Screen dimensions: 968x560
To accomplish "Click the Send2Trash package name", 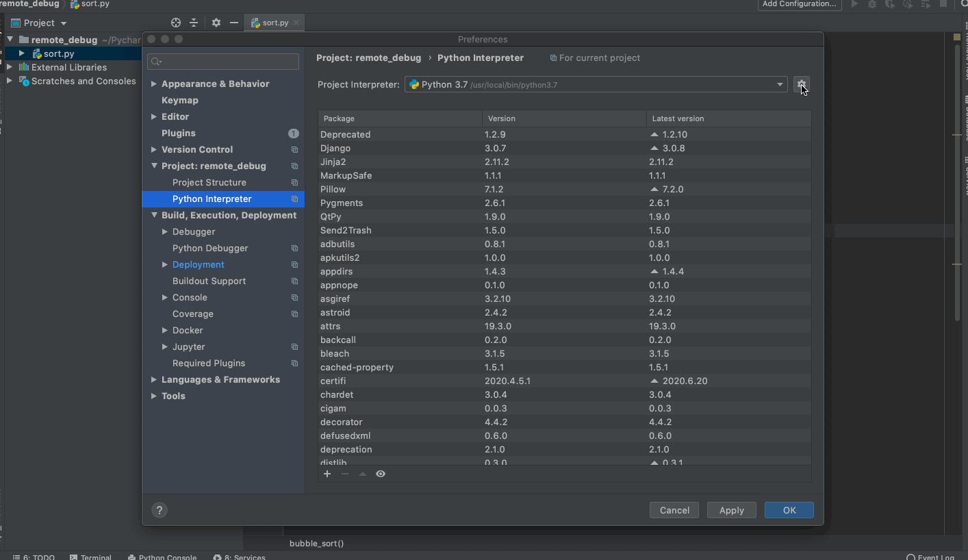I will point(346,230).
